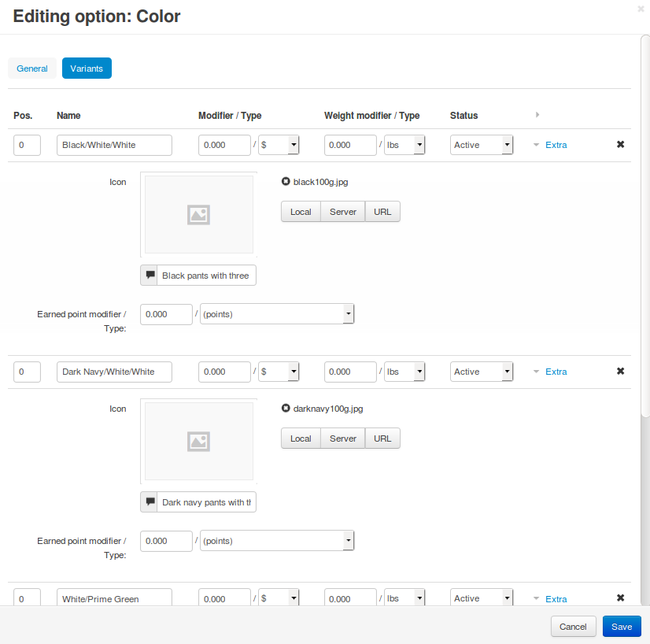650x644 pixels.
Task: Focus position field for Black/White/White
Action: [x=27, y=145]
